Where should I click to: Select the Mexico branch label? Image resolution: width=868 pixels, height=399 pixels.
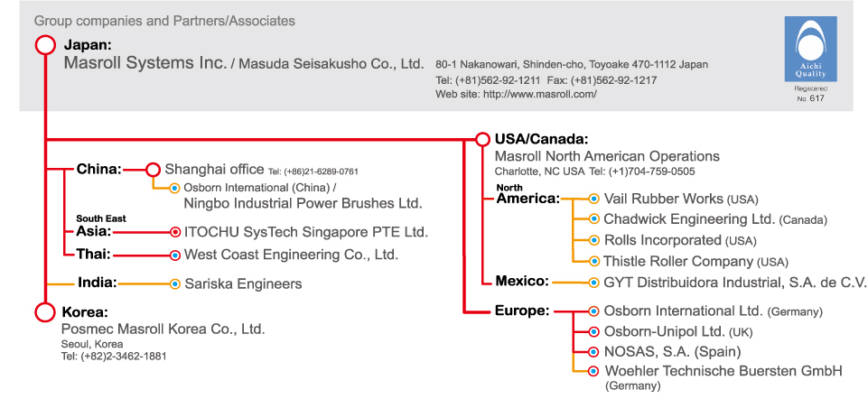(522, 281)
